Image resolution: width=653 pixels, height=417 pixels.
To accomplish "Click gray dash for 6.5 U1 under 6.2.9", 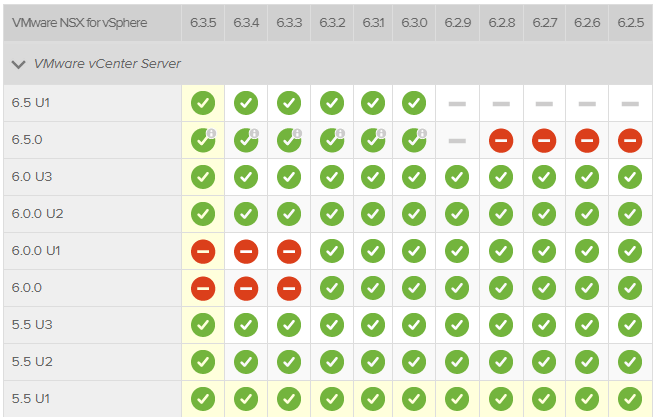I will tap(457, 103).
